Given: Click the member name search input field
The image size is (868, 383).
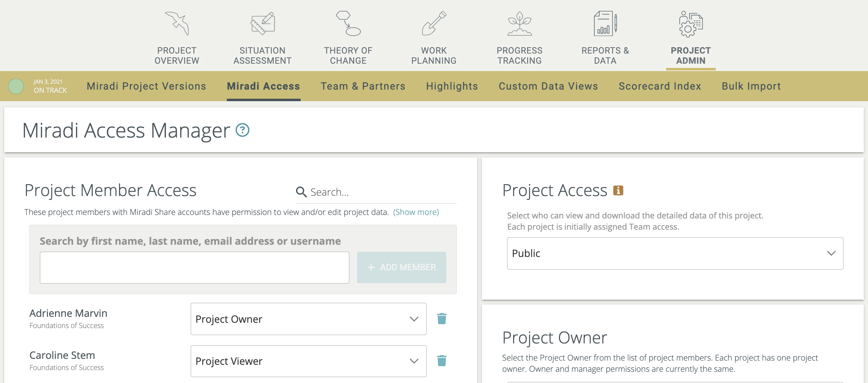Looking at the screenshot, I should pyautogui.click(x=194, y=267).
